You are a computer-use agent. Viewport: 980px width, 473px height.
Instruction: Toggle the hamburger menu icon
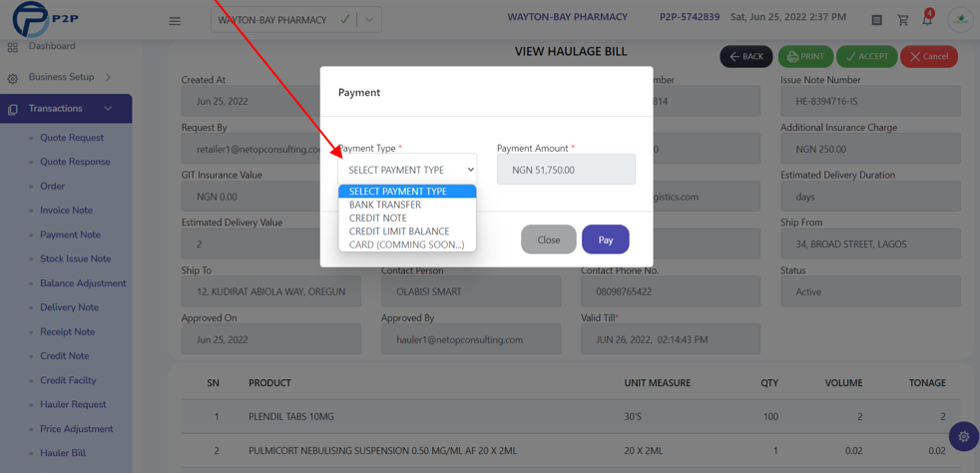(x=175, y=21)
